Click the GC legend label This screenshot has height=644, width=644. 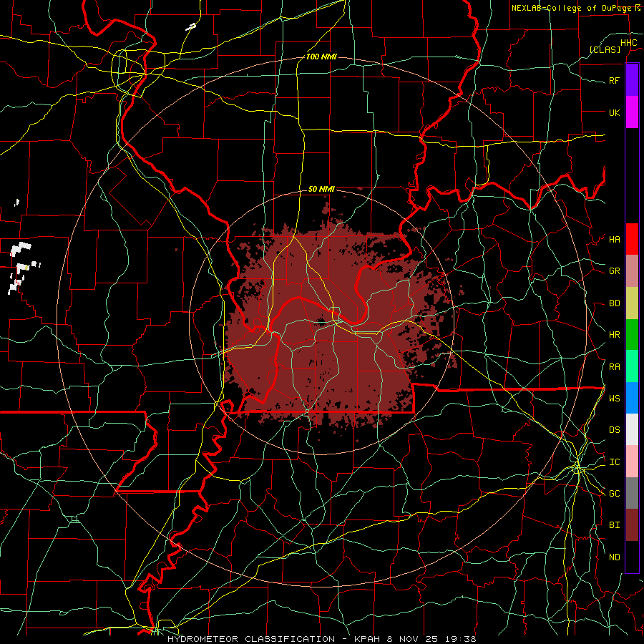click(614, 494)
